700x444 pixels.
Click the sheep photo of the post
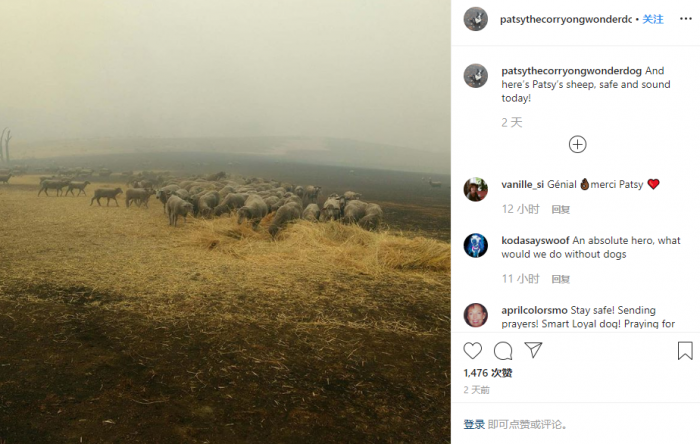point(225,222)
